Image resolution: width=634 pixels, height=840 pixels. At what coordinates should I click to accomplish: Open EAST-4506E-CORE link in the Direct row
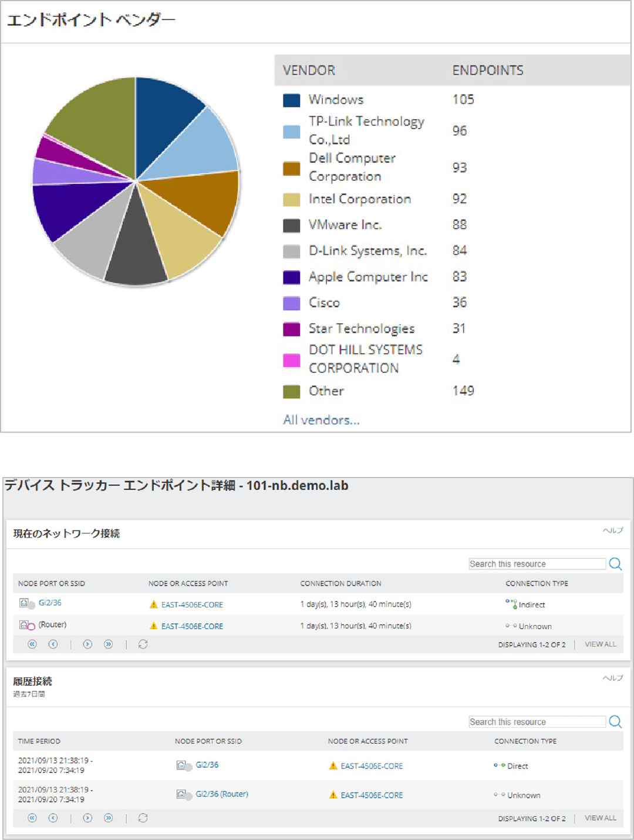click(372, 766)
